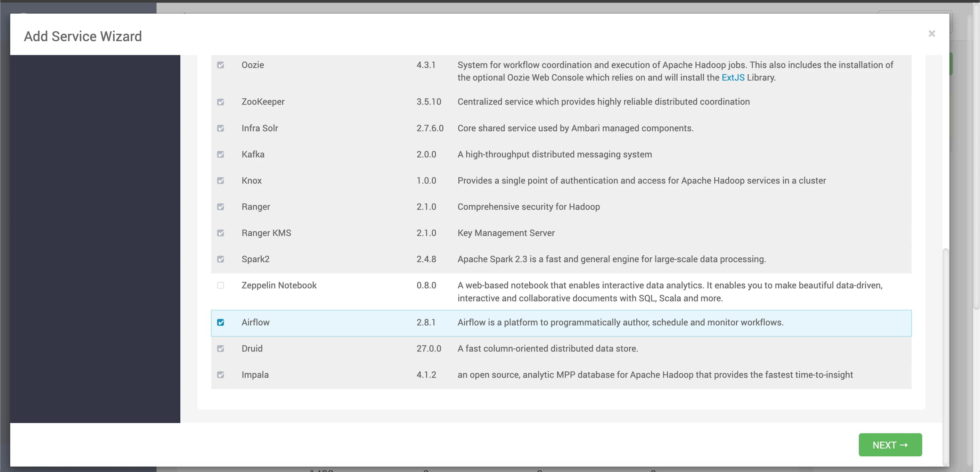Toggle the Infra Solr service checkbox
This screenshot has width=980, height=472.
point(221,128)
